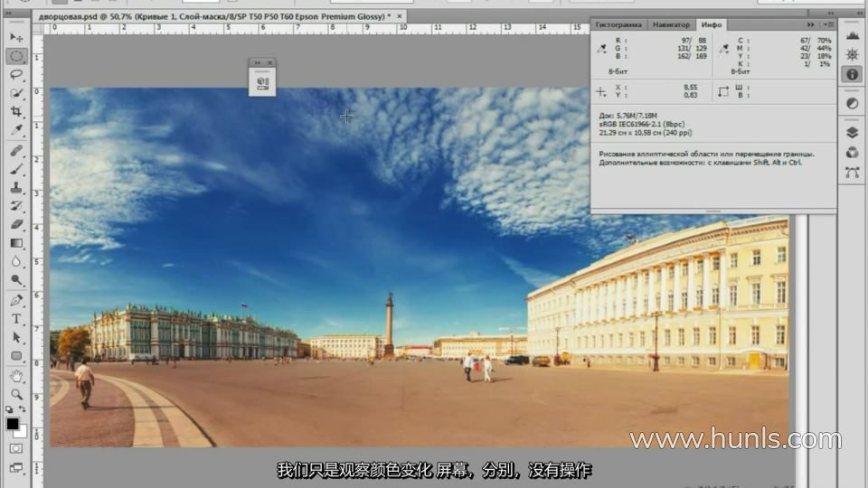Select the Lasso tool
This screenshot has width=868, height=488.
tap(16, 75)
